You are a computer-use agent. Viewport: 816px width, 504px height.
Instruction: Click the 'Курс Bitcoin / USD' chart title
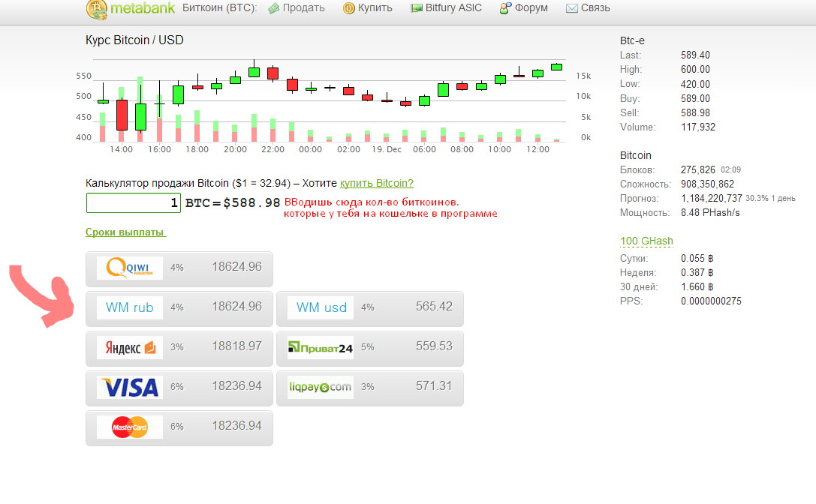(x=134, y=40)
